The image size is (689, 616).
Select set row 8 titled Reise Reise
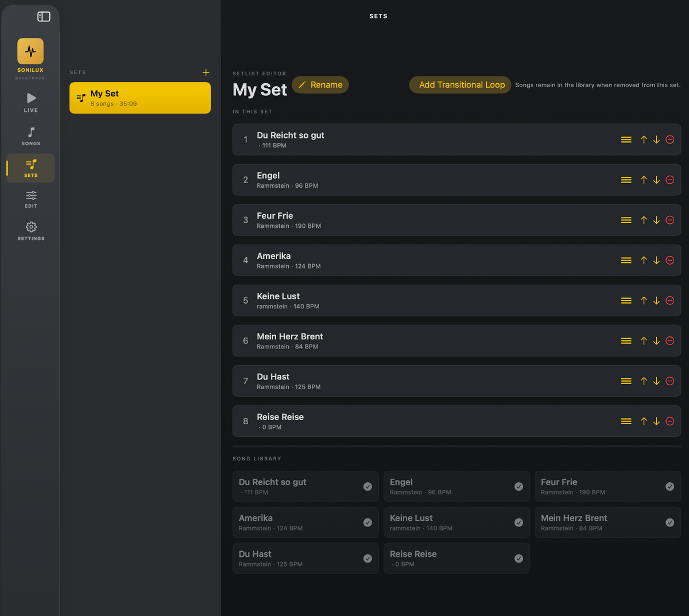pyautogui.click(x=456, y=421)
